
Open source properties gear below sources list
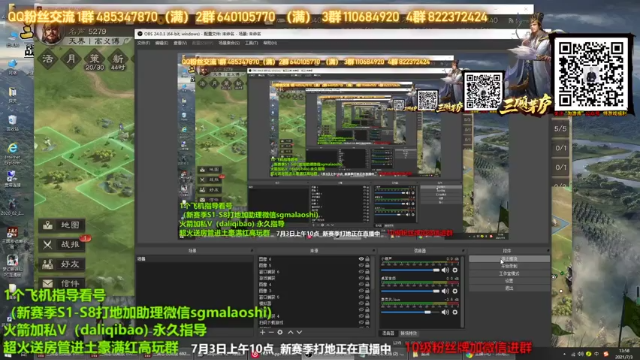coord(280,332)
